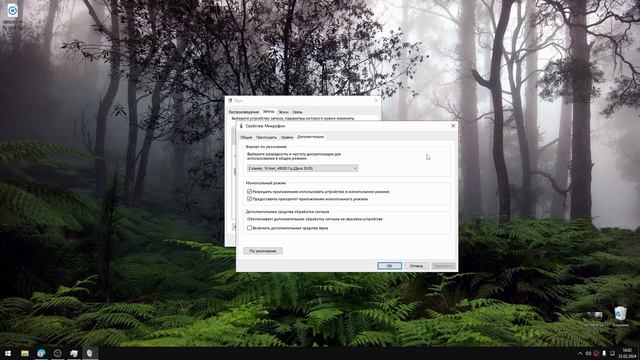Open the white document app in taskbar

coord(74,353)
